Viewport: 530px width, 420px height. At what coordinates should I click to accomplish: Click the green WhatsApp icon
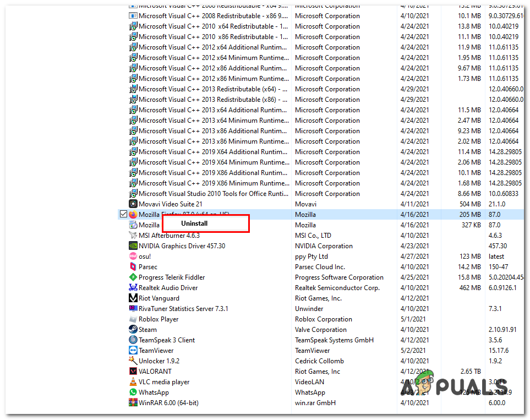point(133,392)
